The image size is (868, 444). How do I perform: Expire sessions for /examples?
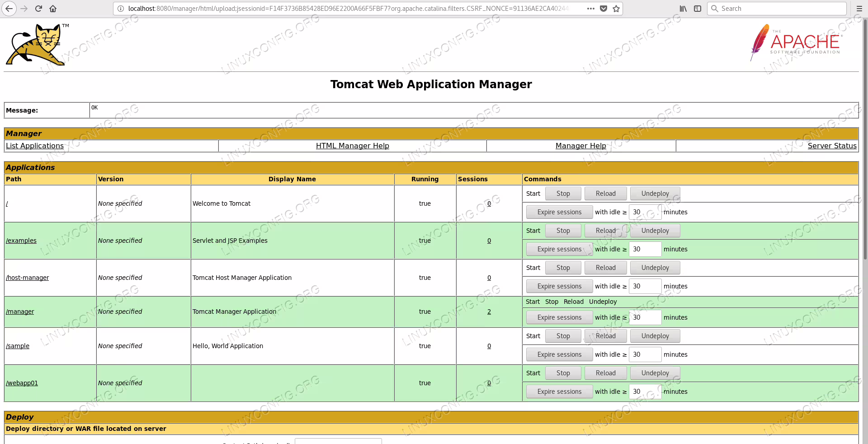(560, 249)
